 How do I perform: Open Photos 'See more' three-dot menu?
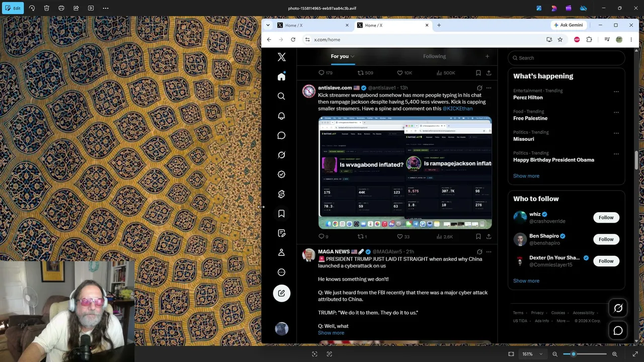[106, 8]
